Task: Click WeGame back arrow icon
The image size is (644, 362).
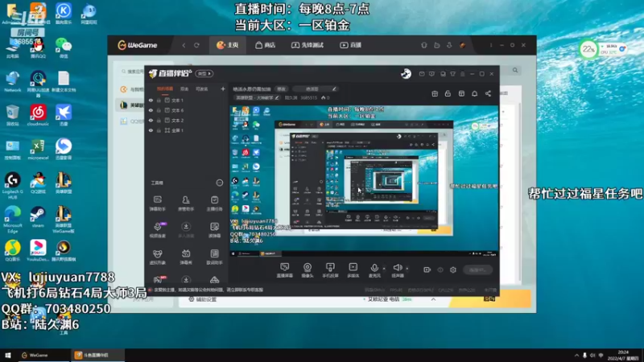Action: tap(184, 45)
